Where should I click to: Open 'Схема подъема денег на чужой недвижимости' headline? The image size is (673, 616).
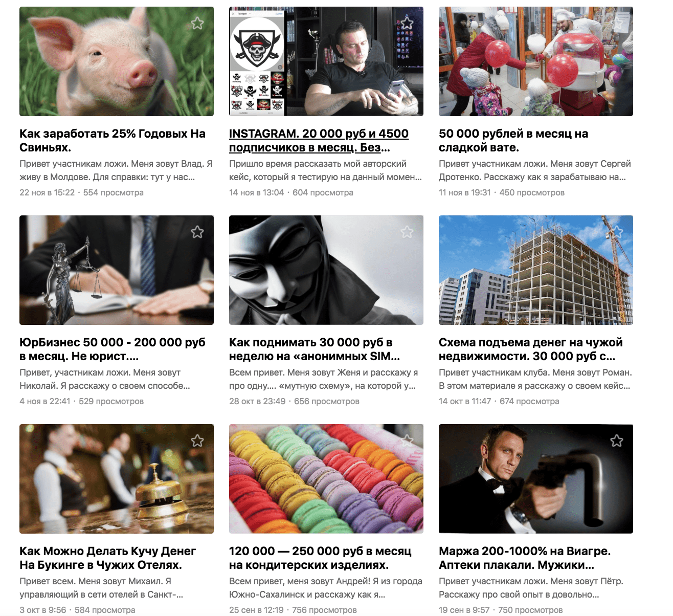(531, 349)
